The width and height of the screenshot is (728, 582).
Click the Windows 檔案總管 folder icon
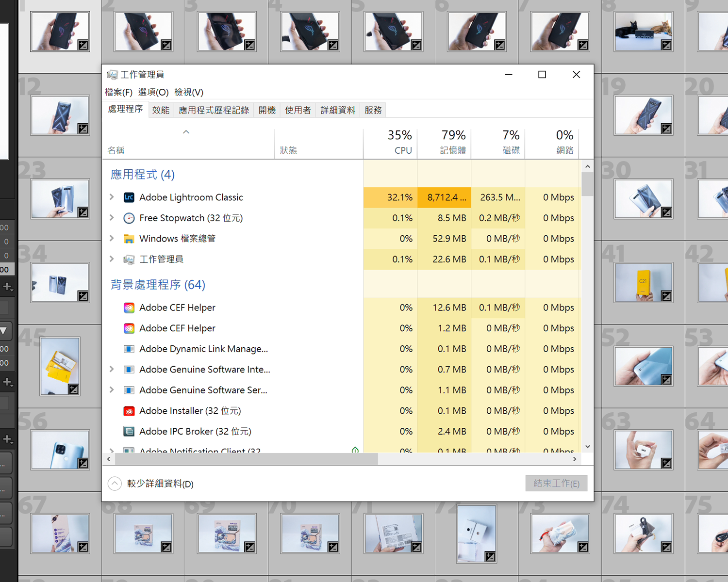129,239
